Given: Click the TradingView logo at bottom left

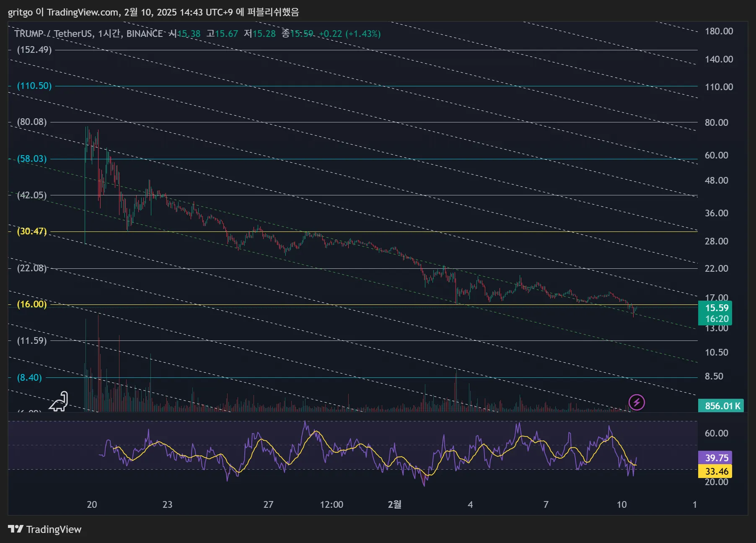Looking at the screenshot, I should (45, 529).
